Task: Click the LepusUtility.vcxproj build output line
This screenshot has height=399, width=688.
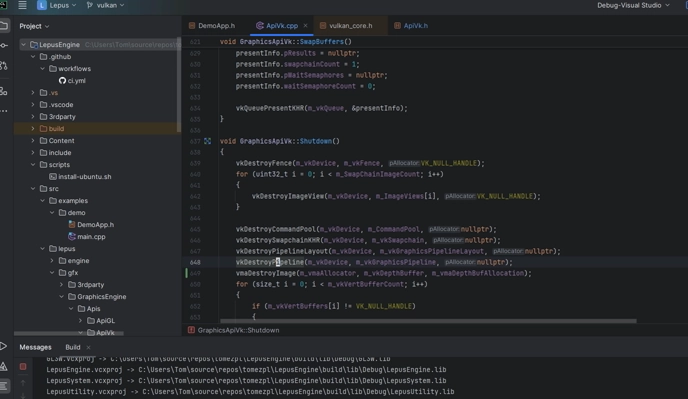Action: pyautogui.click(x=250, y=392)
